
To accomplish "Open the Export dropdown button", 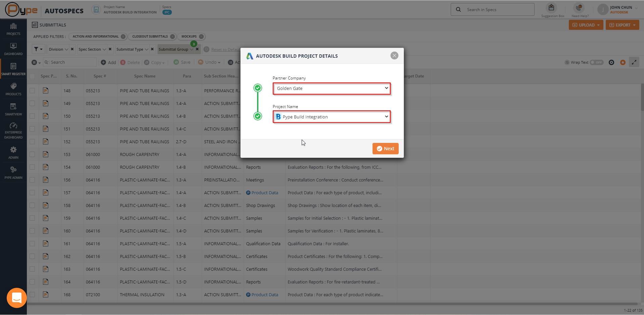I will click(x=623, y=25).
